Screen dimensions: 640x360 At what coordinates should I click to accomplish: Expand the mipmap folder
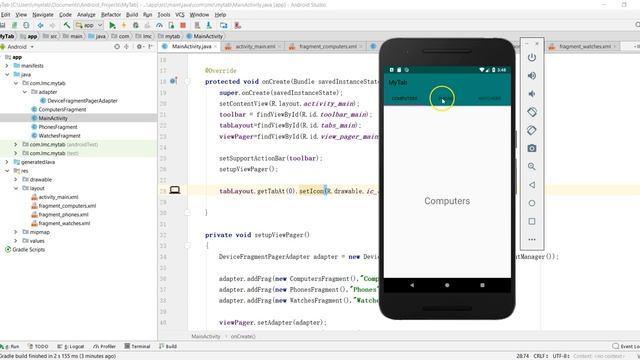tap(16, 232)
